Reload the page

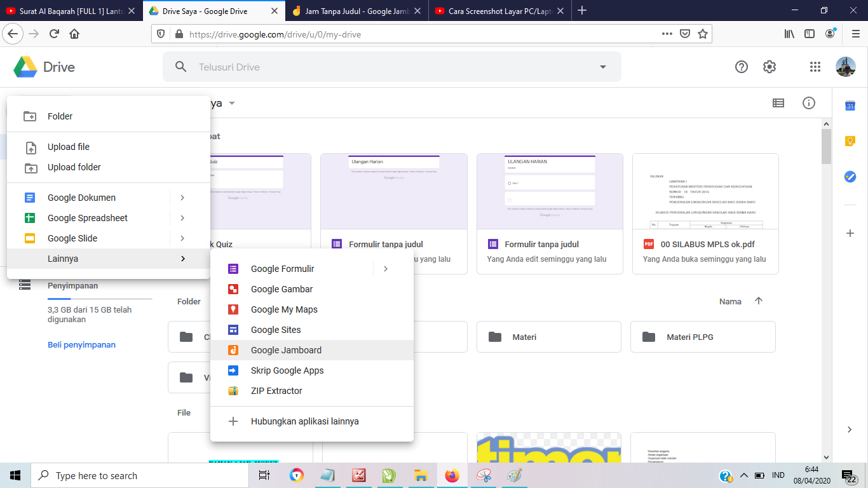(54, 34)
